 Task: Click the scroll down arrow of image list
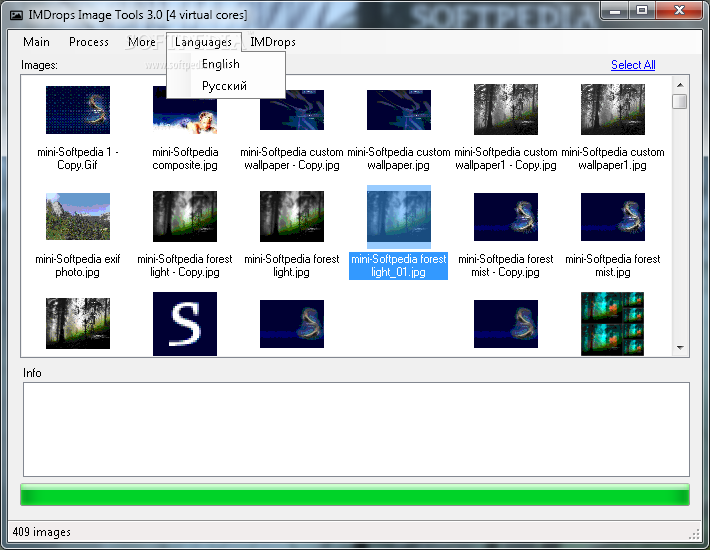[680, 348]
